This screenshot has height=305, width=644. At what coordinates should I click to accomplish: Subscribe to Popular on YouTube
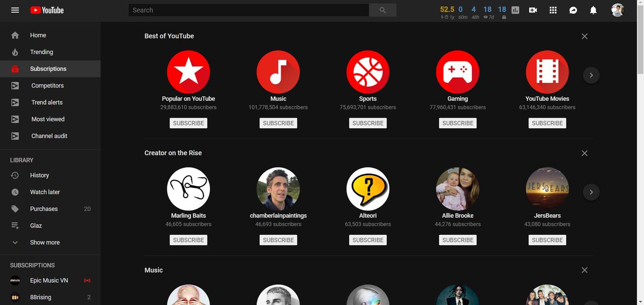[188, 123]
